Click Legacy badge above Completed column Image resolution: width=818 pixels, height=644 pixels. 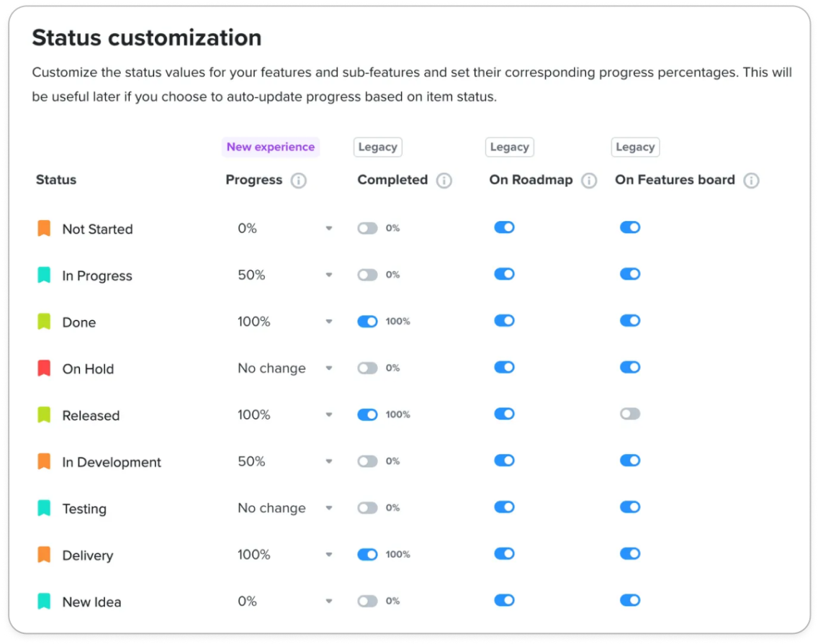[x=378, y=147]
